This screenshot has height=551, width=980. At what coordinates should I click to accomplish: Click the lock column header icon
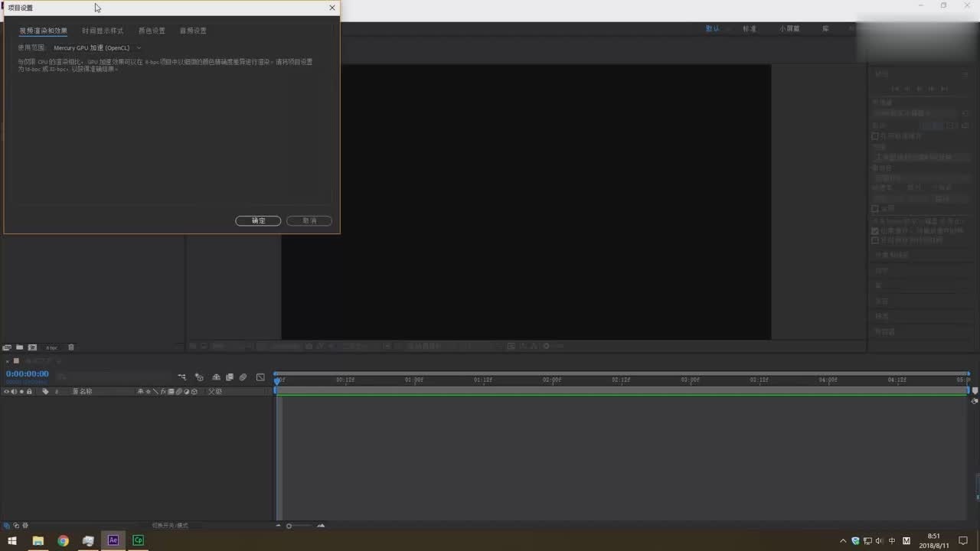tap(29, 392)
